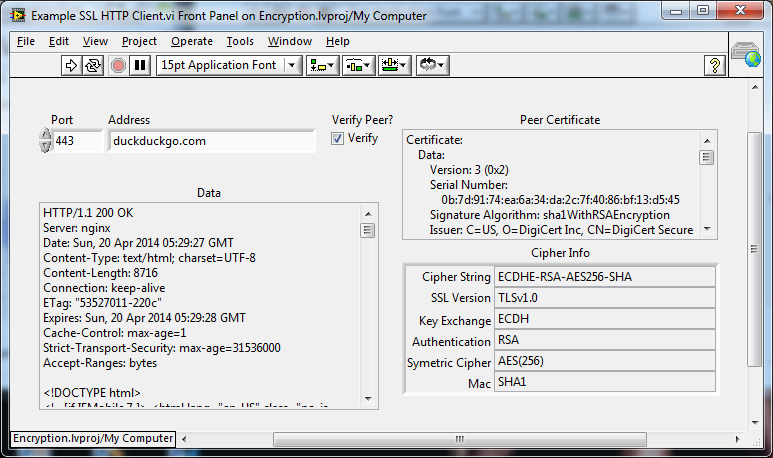Click the Pause button in toolbar
The image size is (773, 458).
tap(140, 65)
